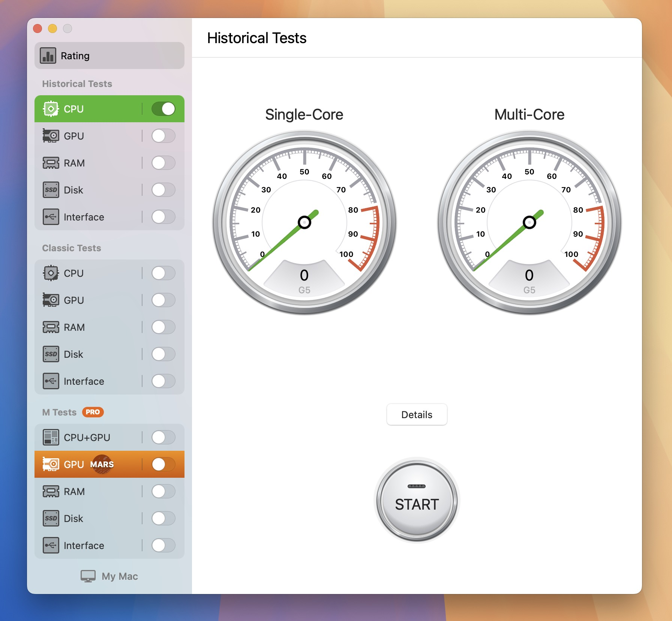Click the Disk icon in Classic Tests
This screenshot has width=672, height=621.
(51, 354)
